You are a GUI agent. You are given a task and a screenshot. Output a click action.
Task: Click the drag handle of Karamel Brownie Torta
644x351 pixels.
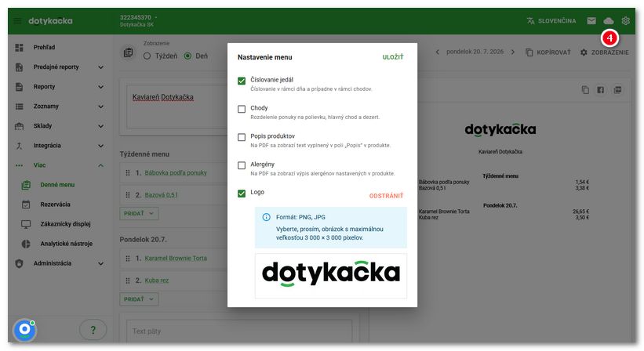click(x=128, y=259)
